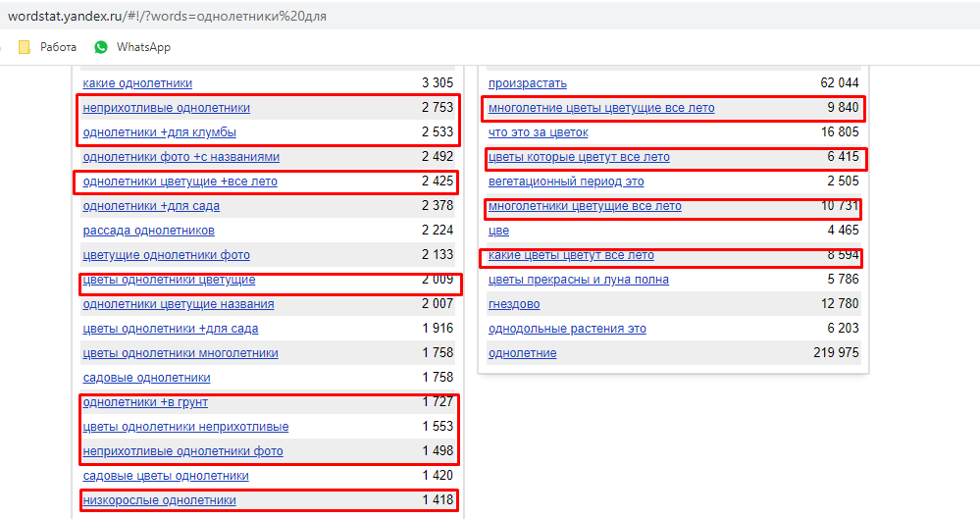Select the 219 975 impressions value

click(836, 352)
